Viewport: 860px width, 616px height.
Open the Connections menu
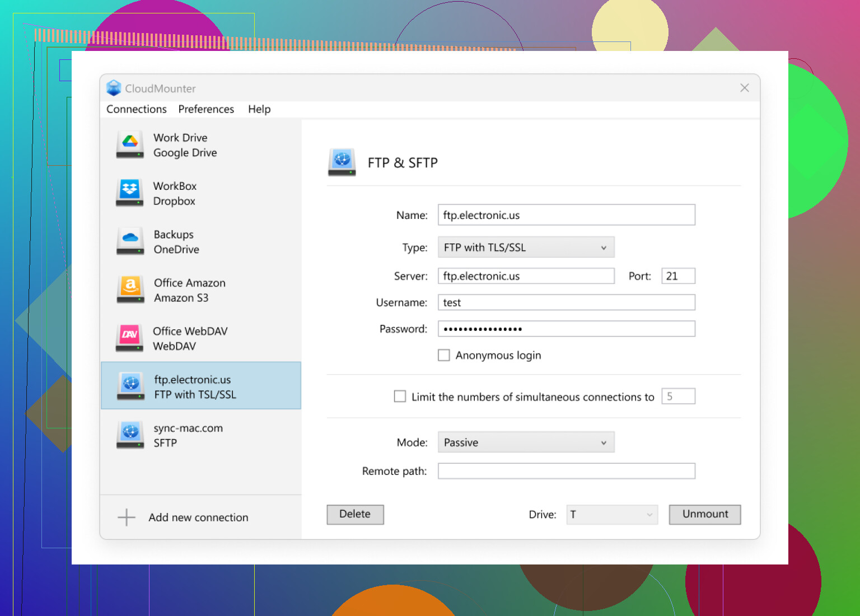[x=137, y=109]
